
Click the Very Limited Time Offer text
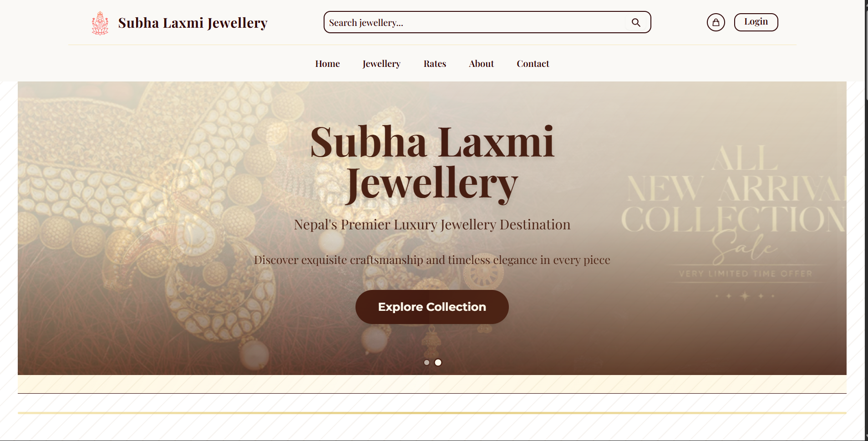coord(746,274)
